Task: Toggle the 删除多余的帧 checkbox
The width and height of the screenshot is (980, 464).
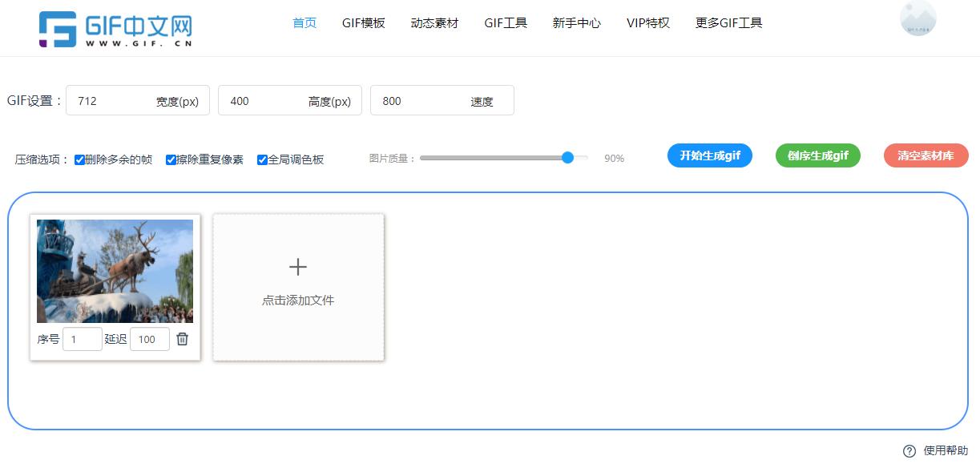Action: [x=79, y=159]
